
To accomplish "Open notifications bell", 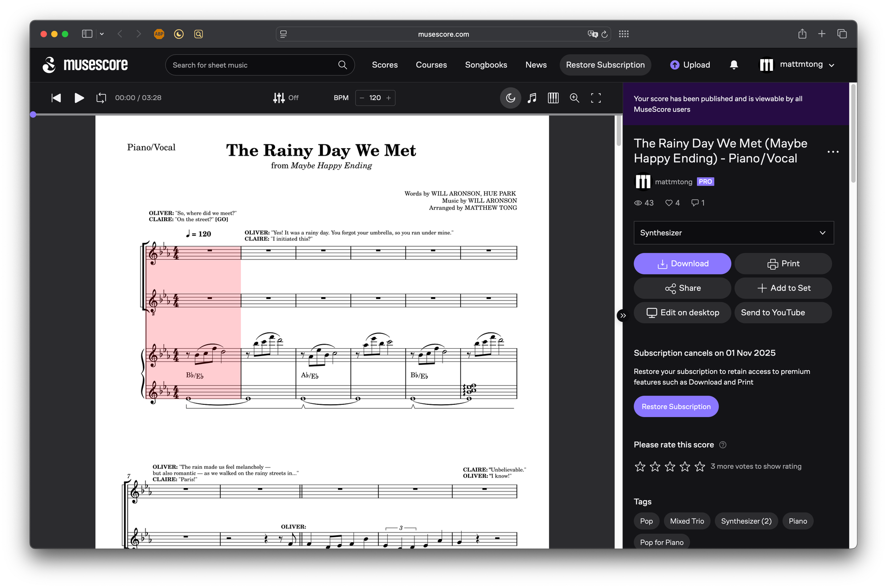I will click(734, 65).
